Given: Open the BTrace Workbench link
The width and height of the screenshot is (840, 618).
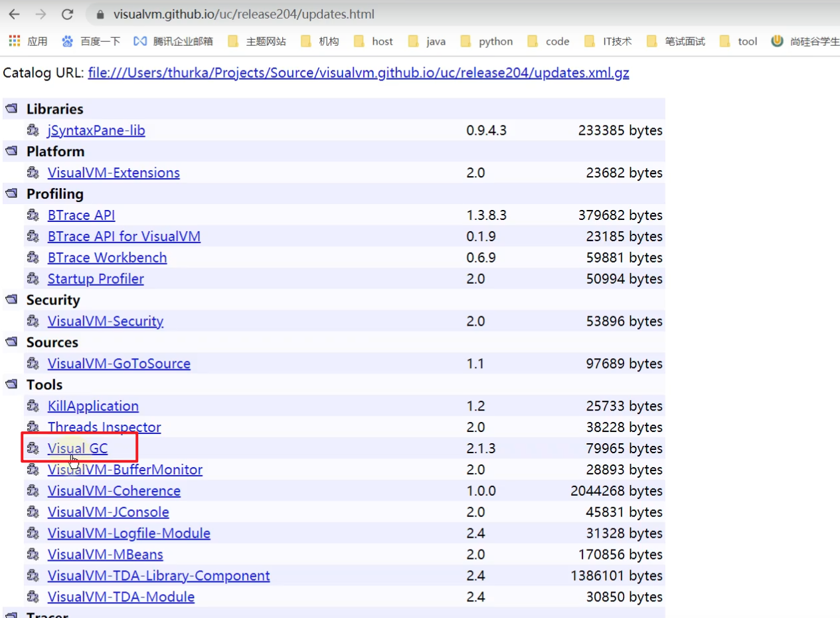Looking at the screenshot, I should tap(107, 258).
